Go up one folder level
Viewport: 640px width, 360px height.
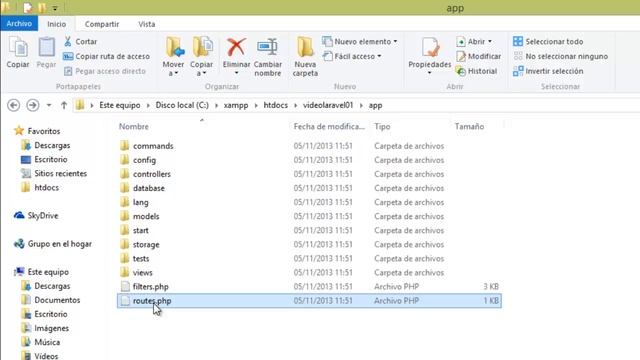[x=64, y=105]
